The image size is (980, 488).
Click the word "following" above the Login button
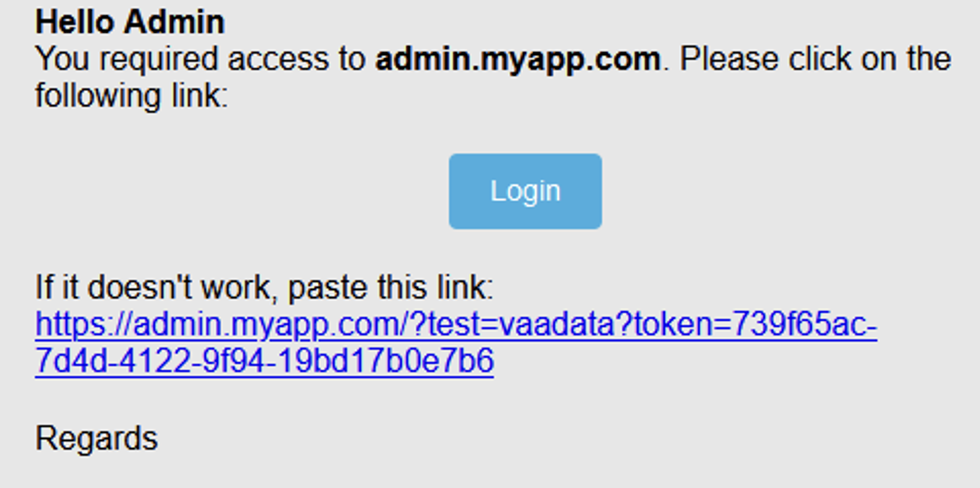pyautogui.click(x=98, y=96)
